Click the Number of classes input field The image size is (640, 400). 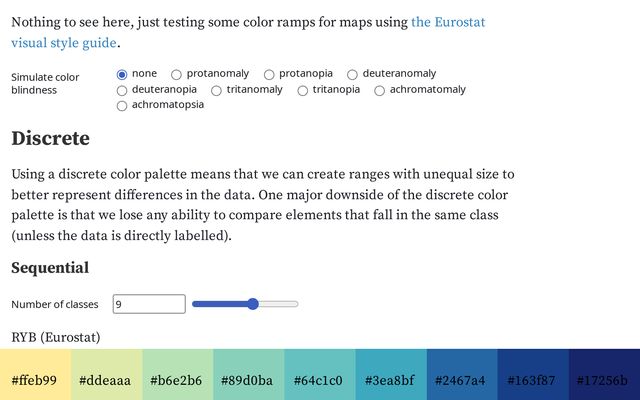[x=149, y=304]
